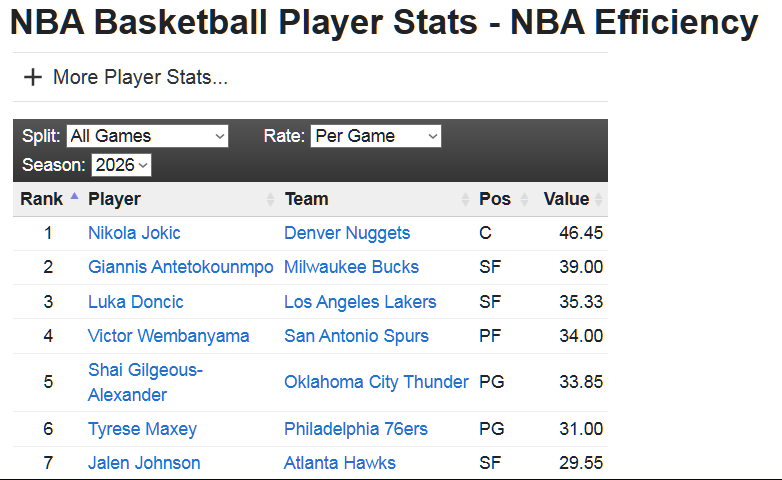Open the Split All Games dropdown
Image resolution: width=782 pixels, height=480 pixels.
[x=148, y=136]
